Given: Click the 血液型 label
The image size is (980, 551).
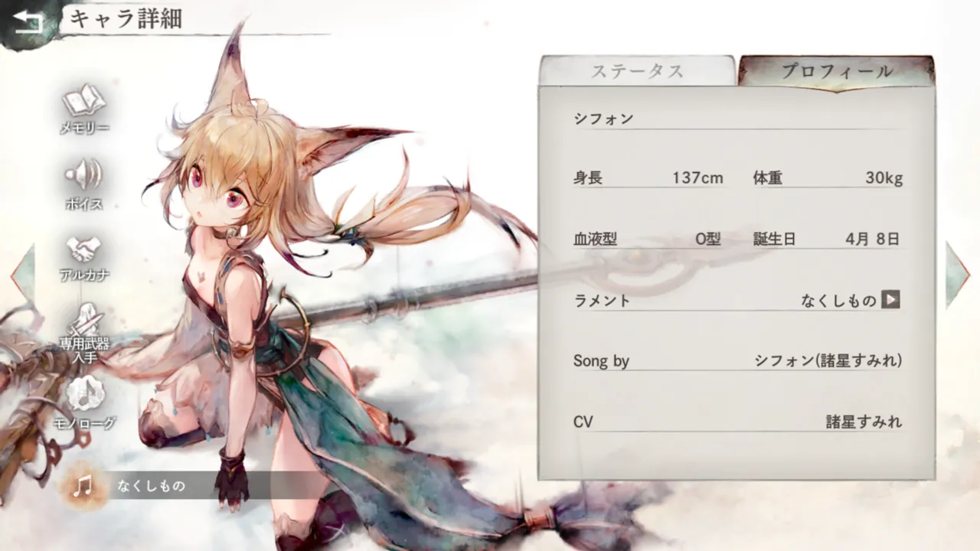Looking at the screenshot, I should [595, 239].
